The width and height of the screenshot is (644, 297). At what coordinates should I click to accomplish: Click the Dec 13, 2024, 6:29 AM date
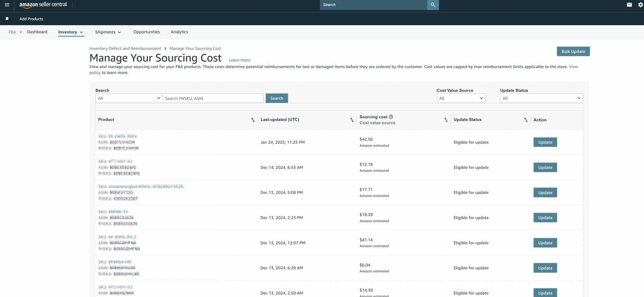pos(282,268)
